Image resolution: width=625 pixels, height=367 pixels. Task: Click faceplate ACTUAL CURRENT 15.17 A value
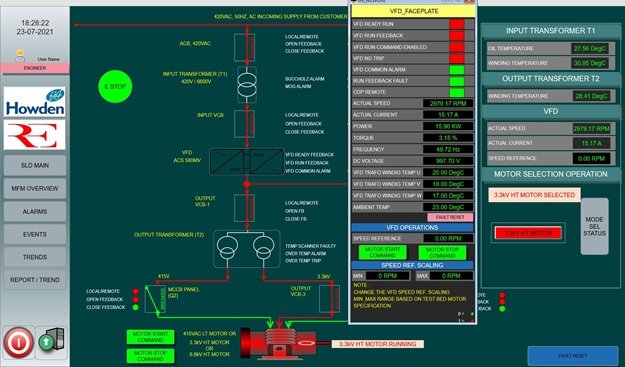pos(448,115)
